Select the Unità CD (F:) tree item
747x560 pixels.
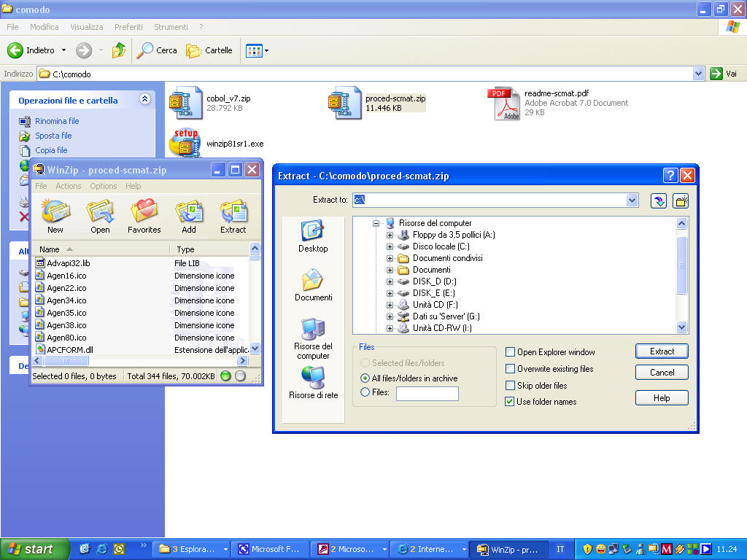pyautogui.click(x=435, y=305)
